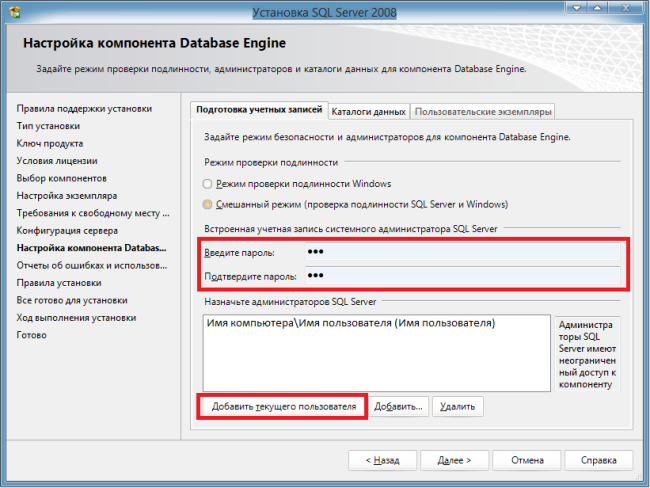Click the Ключ продукта step
Screen dimensions: 650x488
50,143
